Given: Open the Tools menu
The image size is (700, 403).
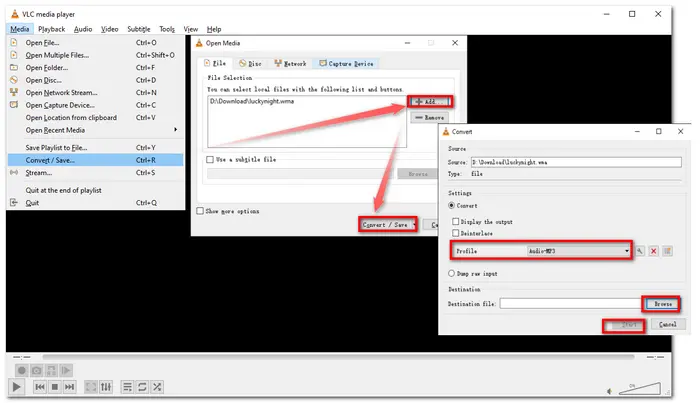Looking at the screenshot, I should (167, 29).
